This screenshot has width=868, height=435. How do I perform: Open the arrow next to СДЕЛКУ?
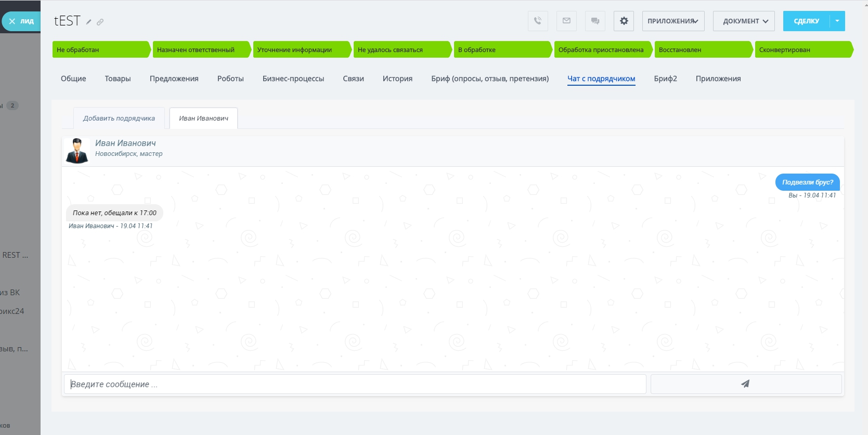pos(837,21)
